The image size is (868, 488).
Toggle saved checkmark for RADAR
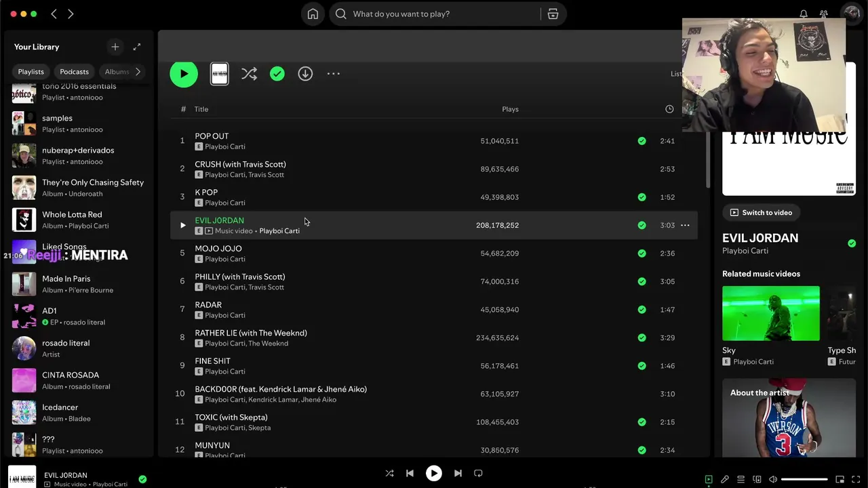642,310
